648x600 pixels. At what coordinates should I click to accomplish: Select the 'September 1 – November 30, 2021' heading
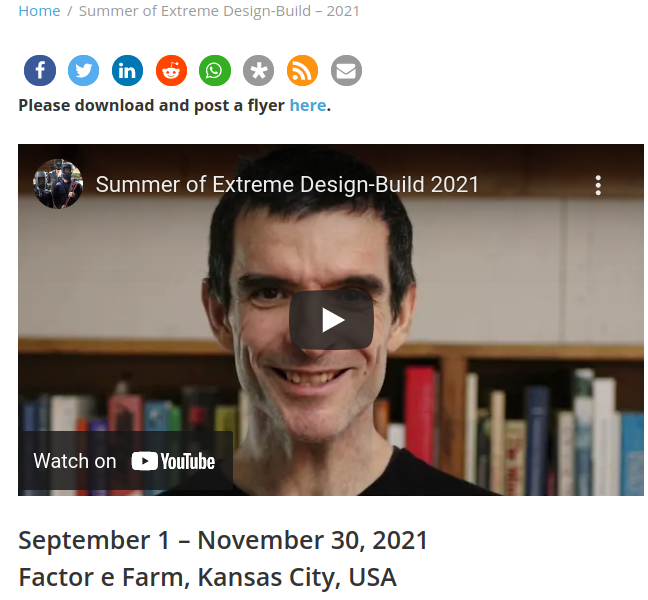[223, 540]
